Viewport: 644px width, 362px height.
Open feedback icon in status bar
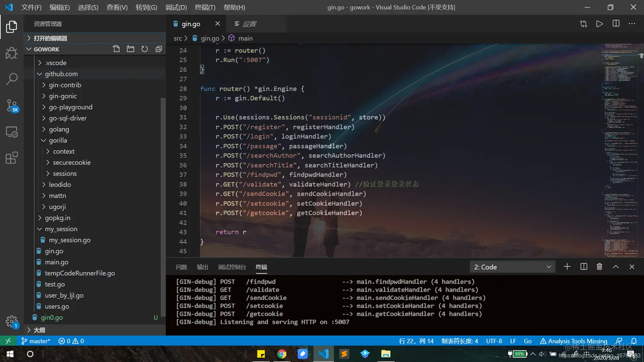[619, 341]
